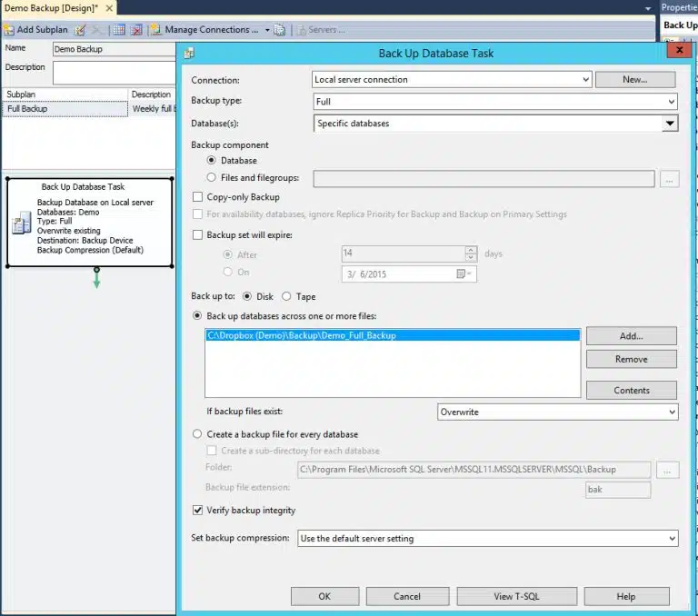Choose Create a backup file for every database
Screen dimensions: 698x616
click(x=197, y=434)
